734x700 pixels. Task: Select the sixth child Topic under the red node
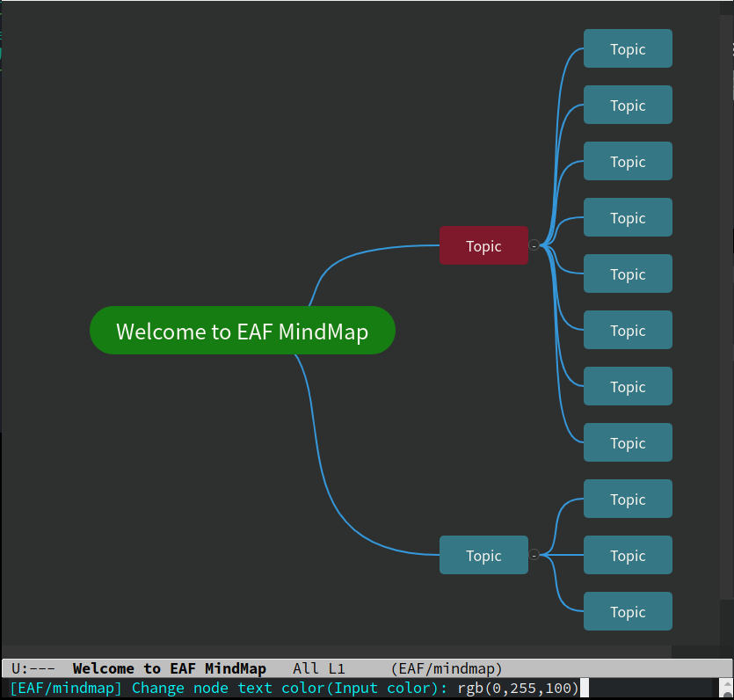tap(628, 330)
